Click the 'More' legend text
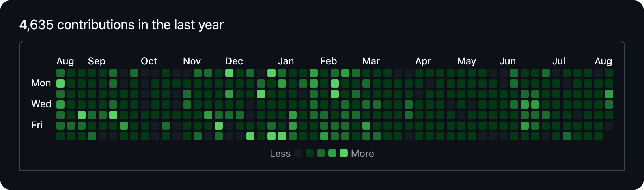 coord(362,154)
